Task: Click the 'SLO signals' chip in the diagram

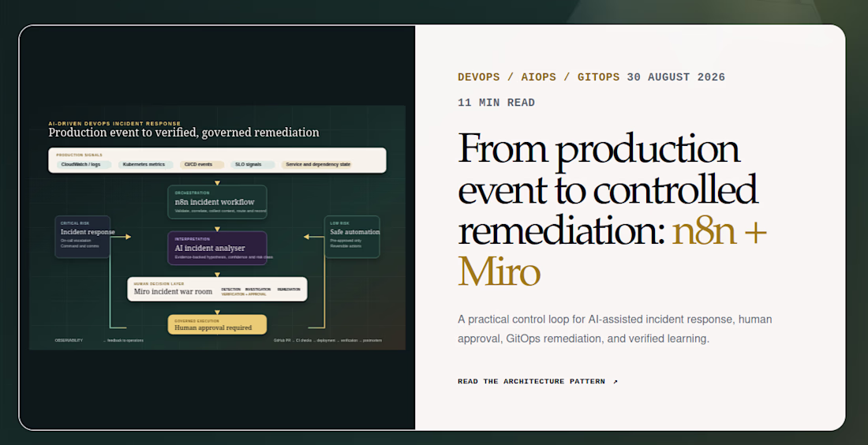Action: tap(253, 164)
